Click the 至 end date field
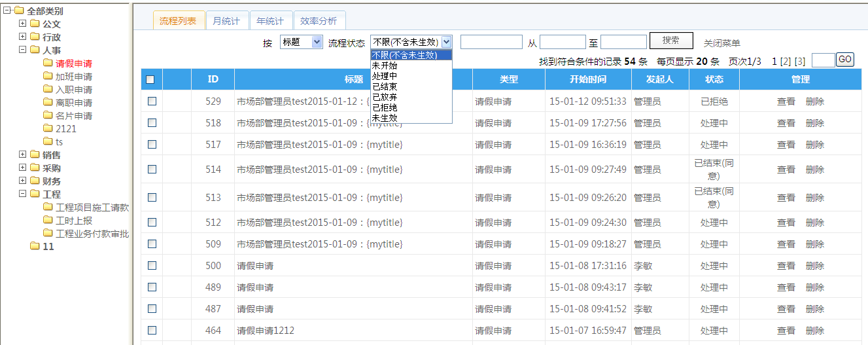The image size is (868, 345). 623,43
